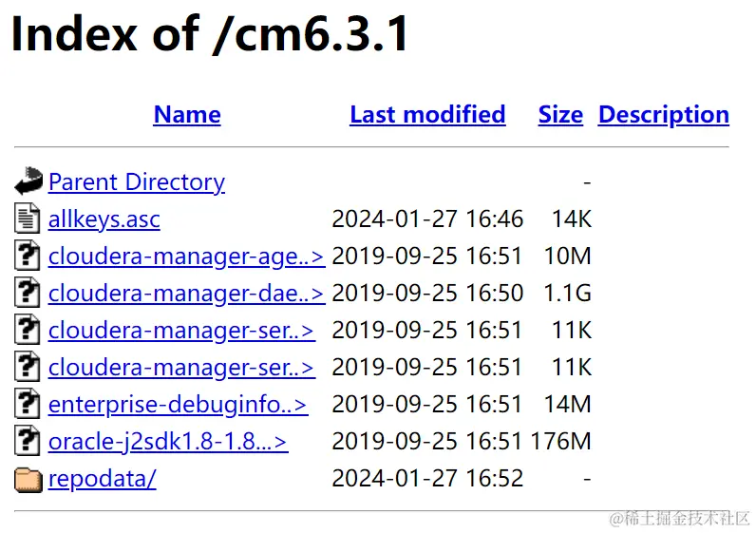
Task: Click the date 2024-01-27 16:52
Action: tap(427, 479)
